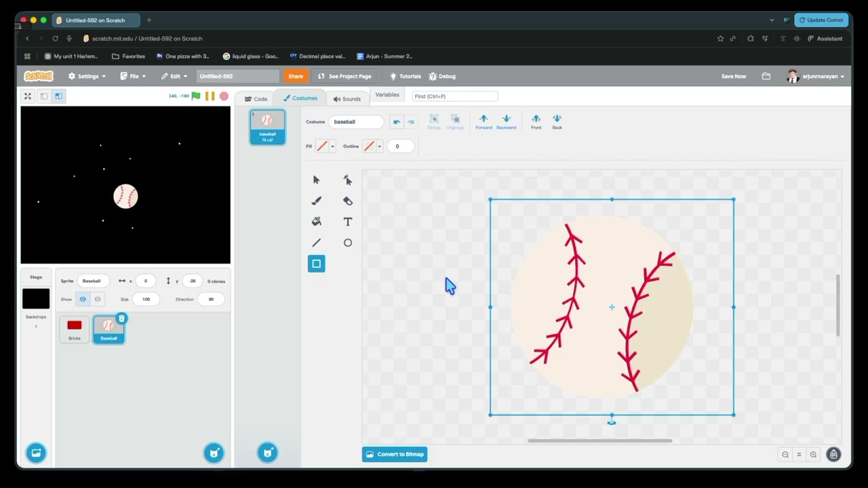The height and width of the screenshot is (488, 868).
Task: Click the Update Comet button
Action: (x=821, y=20)
